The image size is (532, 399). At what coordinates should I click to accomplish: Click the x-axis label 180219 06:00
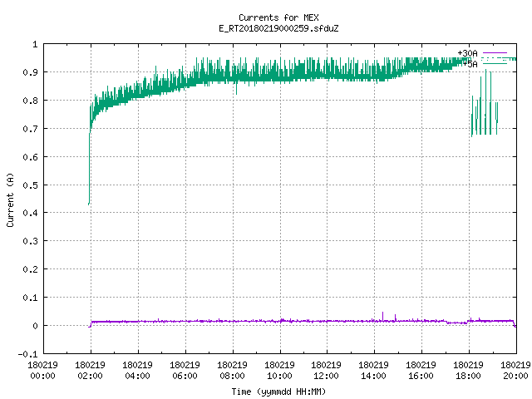(x=185, y=370)
